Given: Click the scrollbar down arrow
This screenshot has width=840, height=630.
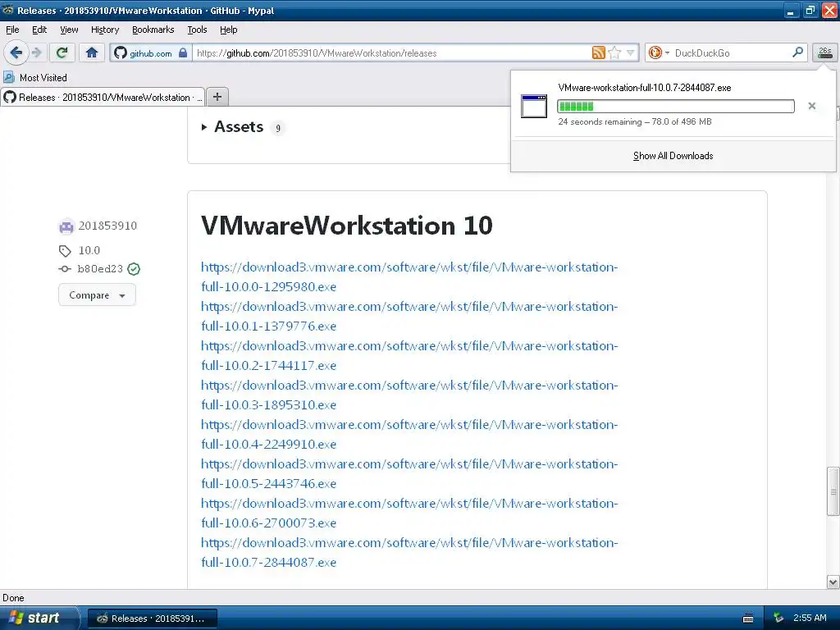Looking at the screenshot, I should point(833,582).
